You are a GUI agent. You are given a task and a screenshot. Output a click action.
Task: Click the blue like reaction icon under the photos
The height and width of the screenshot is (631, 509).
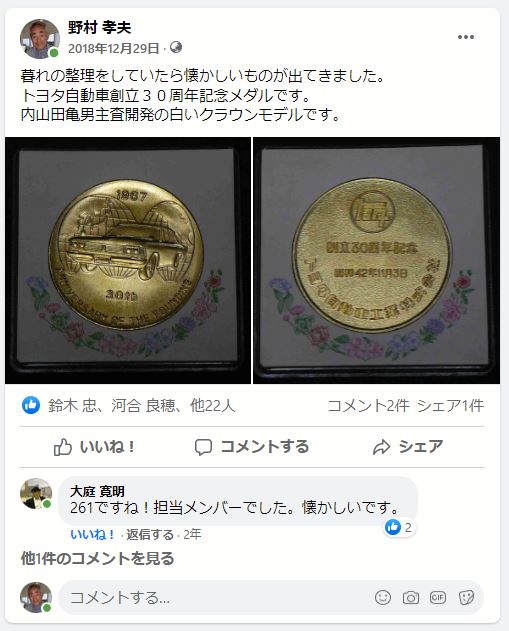31,405
